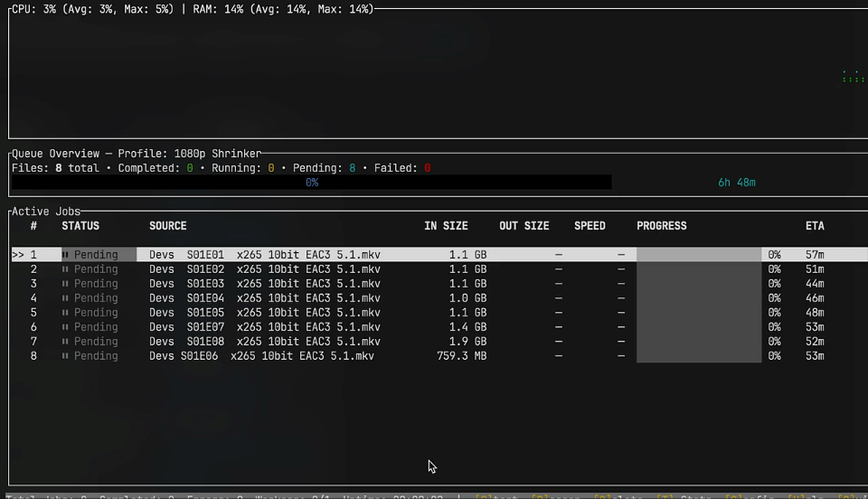Click the ETA column header
This screenshot has height=499, width=868.
point(815,226)
